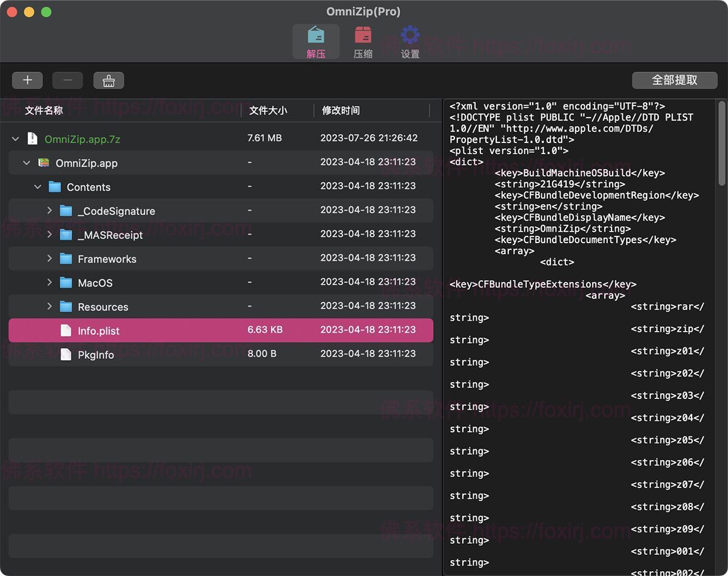
Task: Open the password/lock tool icon
Action: (108, 80)
